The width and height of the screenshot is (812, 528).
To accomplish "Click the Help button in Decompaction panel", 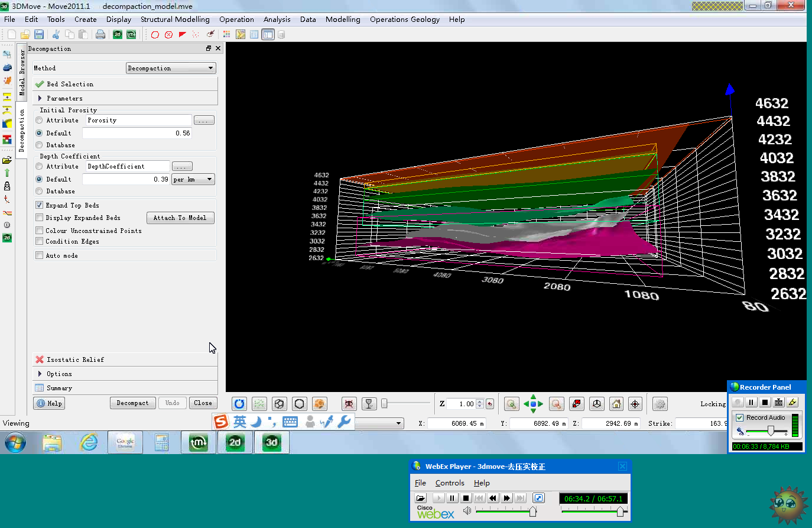I will point(50,403).
